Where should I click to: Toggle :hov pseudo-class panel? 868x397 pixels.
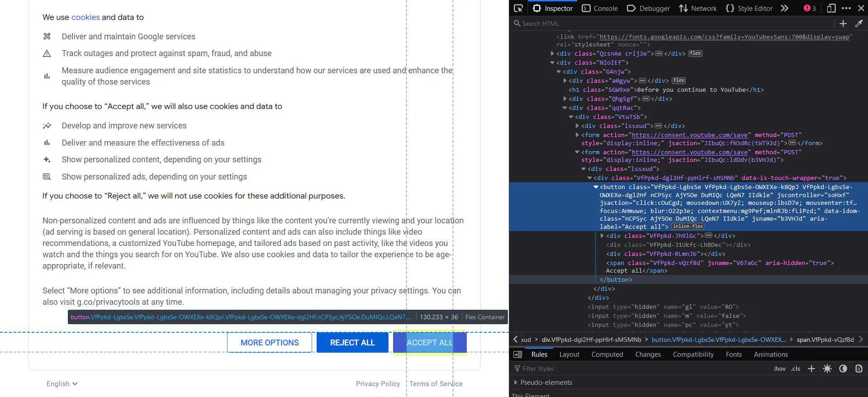[780, 369]
